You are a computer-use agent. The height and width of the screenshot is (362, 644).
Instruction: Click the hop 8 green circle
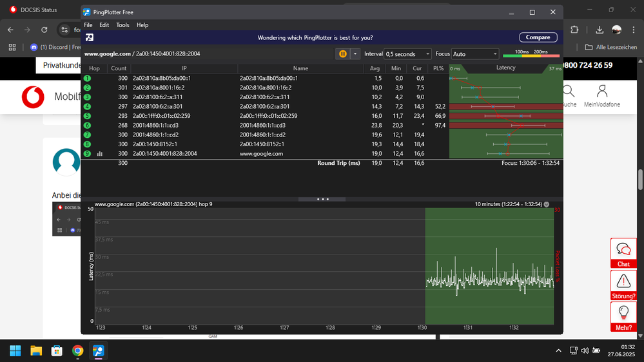point(87,144)
